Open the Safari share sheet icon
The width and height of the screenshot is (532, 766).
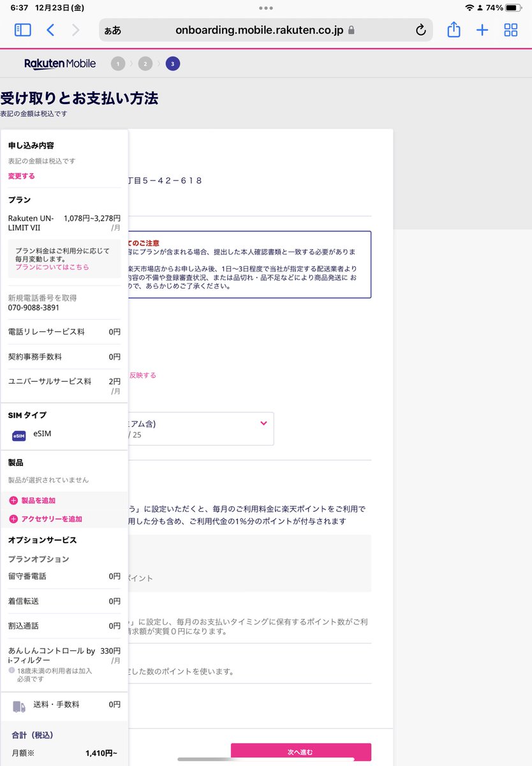click(454, 29)
